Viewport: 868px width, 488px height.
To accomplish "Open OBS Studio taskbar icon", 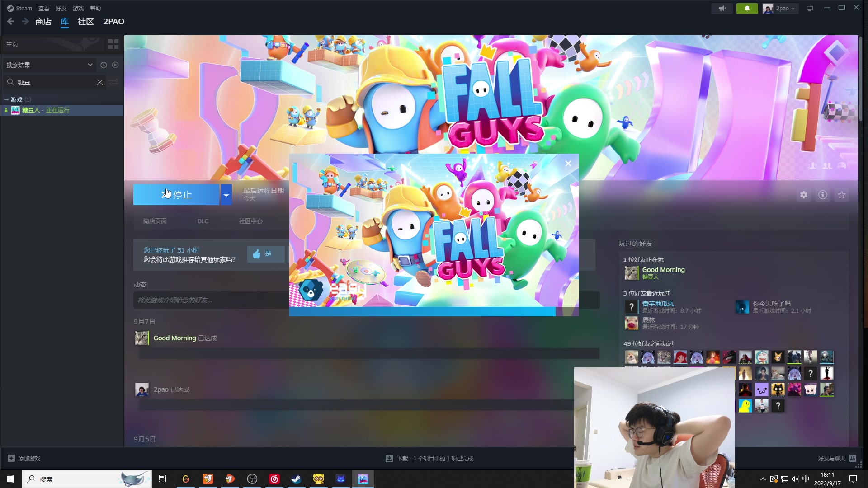I will [x=252, y=479].
